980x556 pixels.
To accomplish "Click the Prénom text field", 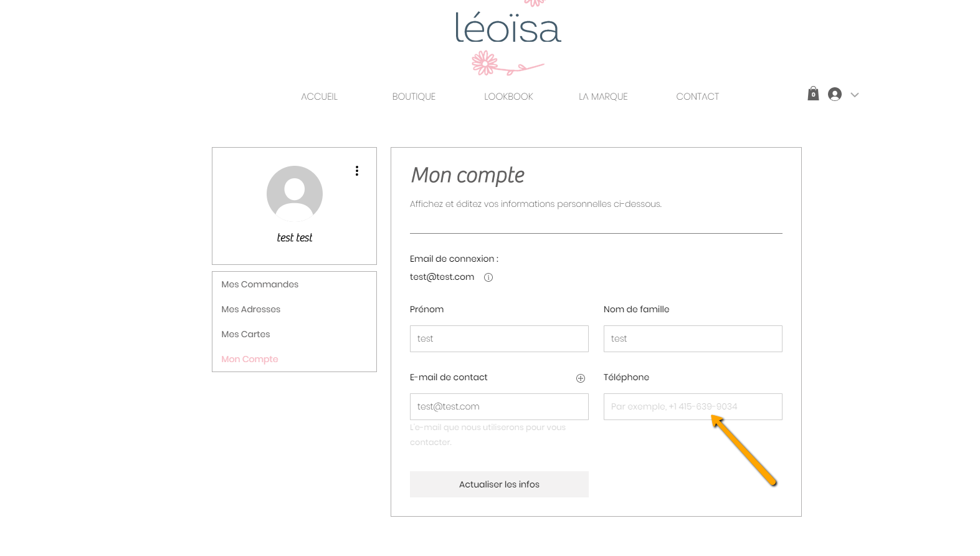I will [499, 338].
